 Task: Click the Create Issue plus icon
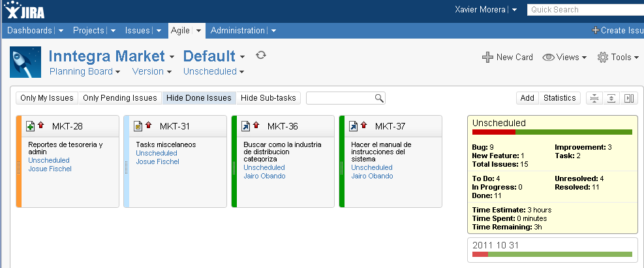(595, 31)
